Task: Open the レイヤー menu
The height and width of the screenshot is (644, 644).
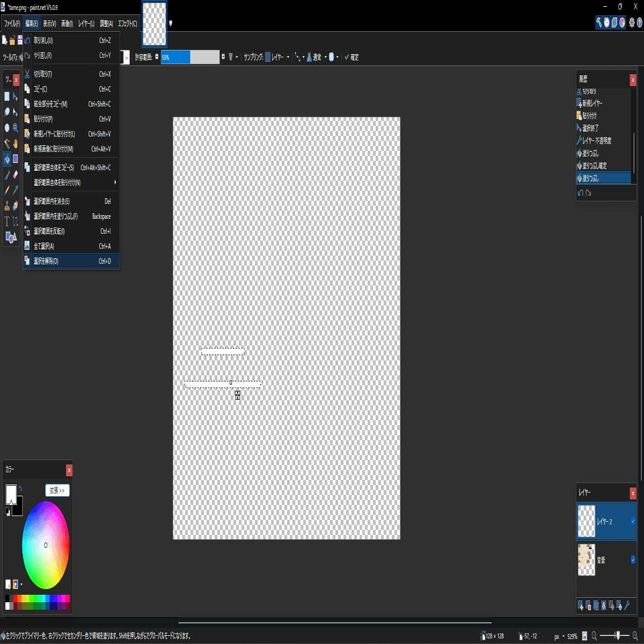Action: pyautogui.click(x=86, y=24)
